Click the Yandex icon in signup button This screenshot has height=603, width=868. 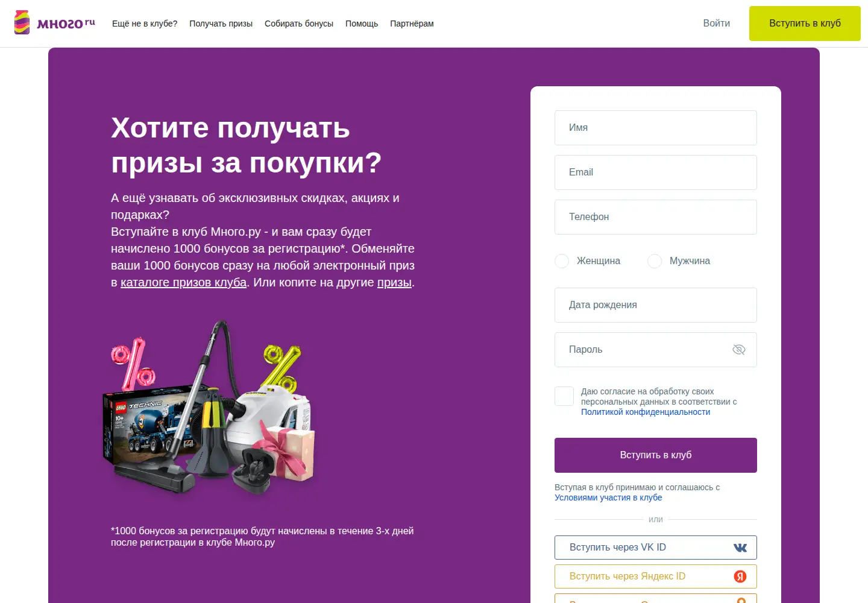pos(740,576)
